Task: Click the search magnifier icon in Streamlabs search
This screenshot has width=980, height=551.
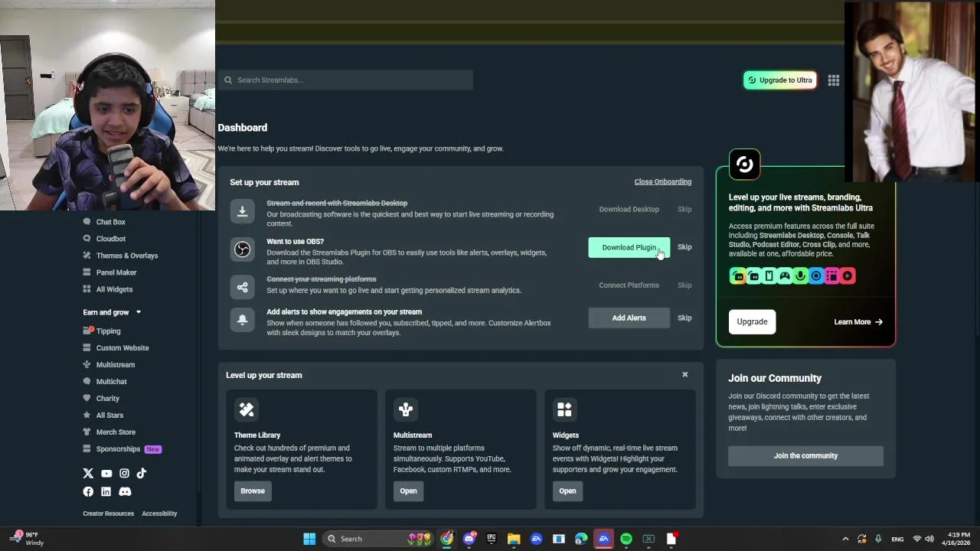Action: pyautogui.click(x=228, y=80)
